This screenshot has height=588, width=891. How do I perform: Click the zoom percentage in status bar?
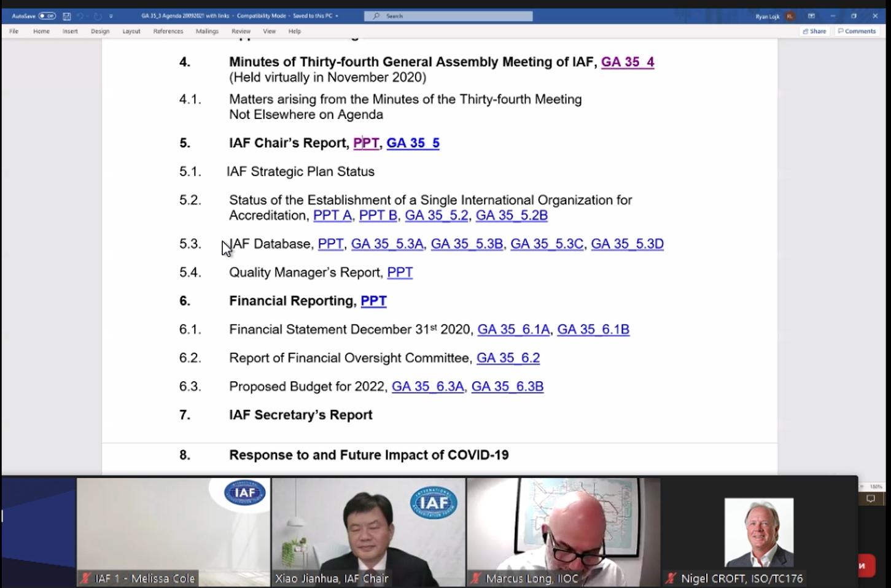876,487
